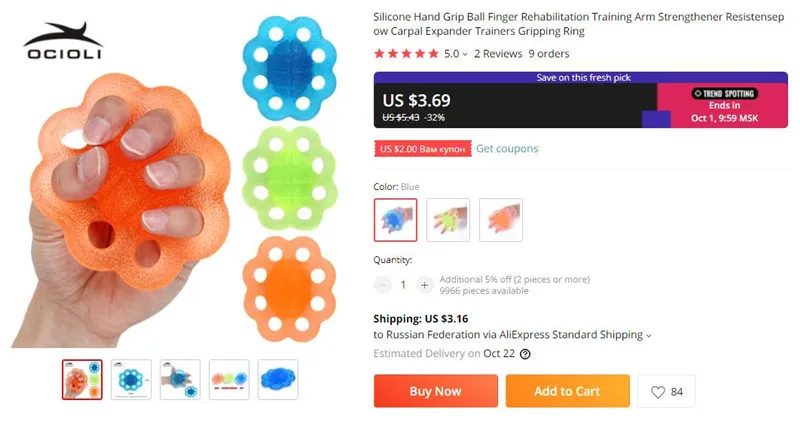Click the heart wishlist icon
This screenshot has height=421, width=800.
point(658,392)
